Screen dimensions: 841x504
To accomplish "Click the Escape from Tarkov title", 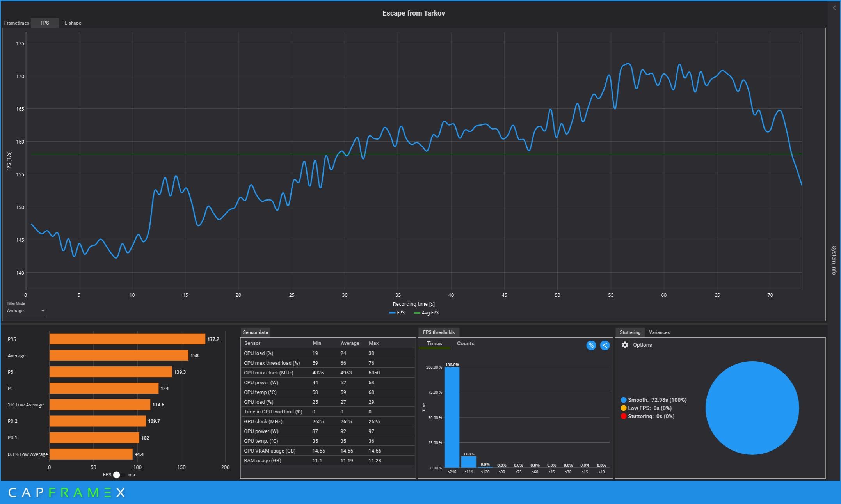I will pyautogui.click(x=414, y=13).
